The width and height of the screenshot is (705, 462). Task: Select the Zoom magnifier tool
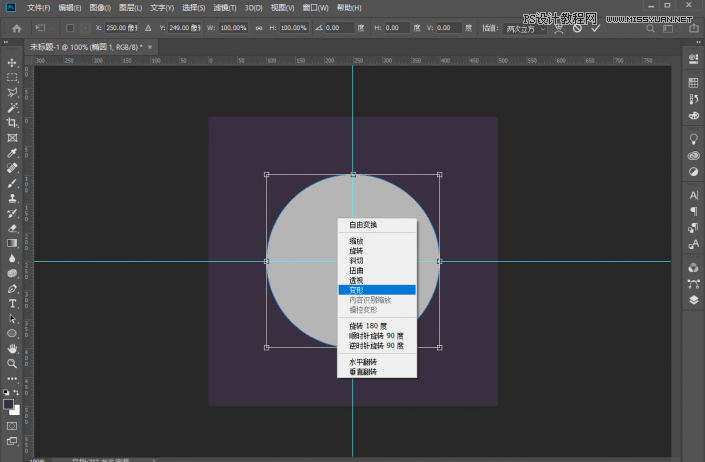coord(12,363)
